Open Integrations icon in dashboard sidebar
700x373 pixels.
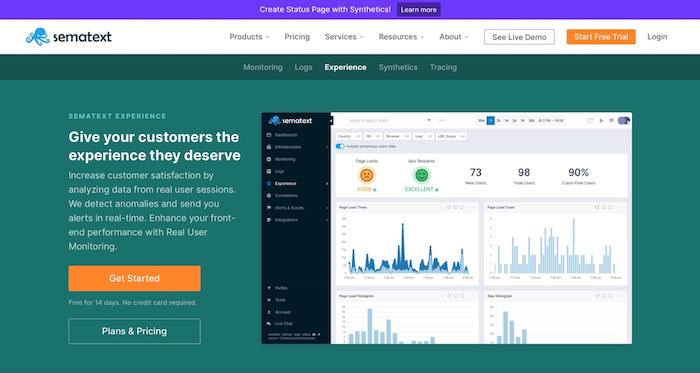(x=269, y=220)
